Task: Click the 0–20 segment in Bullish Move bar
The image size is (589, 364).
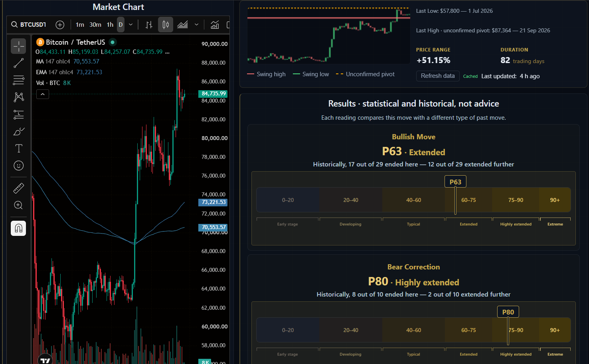Action: 288,200
